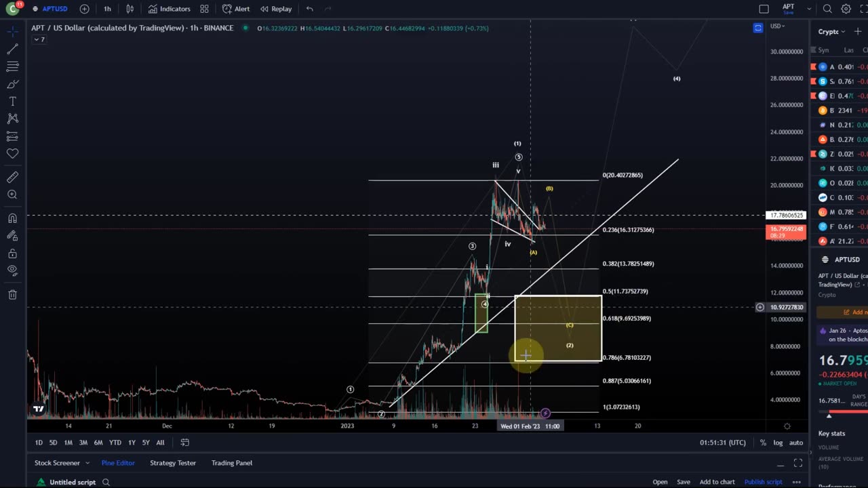
Task: Select the 6M date range
Action: (98, 443)
